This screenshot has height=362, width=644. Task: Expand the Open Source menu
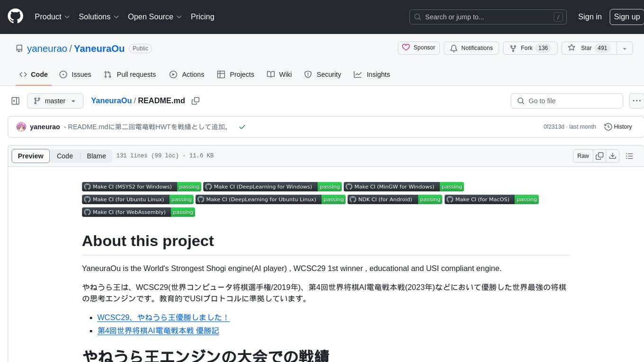point(155,17)
